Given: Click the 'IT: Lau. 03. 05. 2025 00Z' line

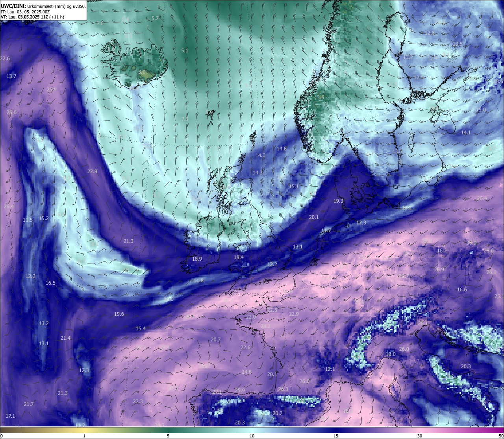Looking at the screenshot, I should click(25, 12).
